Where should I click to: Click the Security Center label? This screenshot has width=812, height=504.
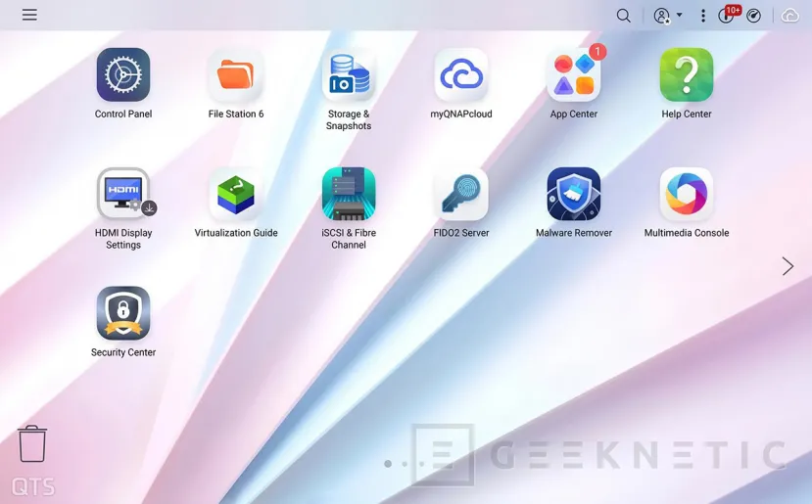click(x=123, y=352)
